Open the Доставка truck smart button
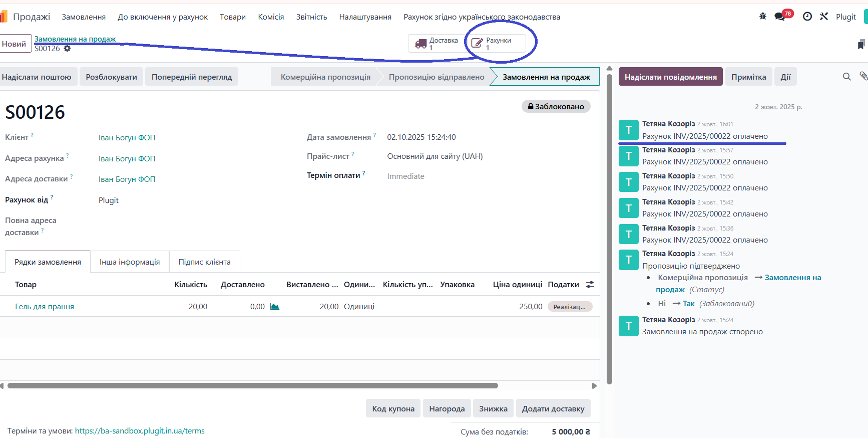Viewport: 868px width, 438px height. pos(437,44)
